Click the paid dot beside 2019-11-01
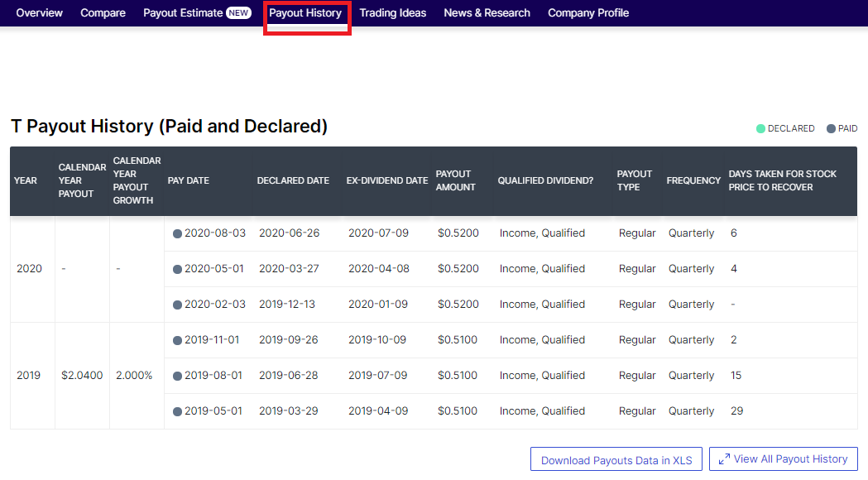The image size is (868, 480). (x=177, y=340)
